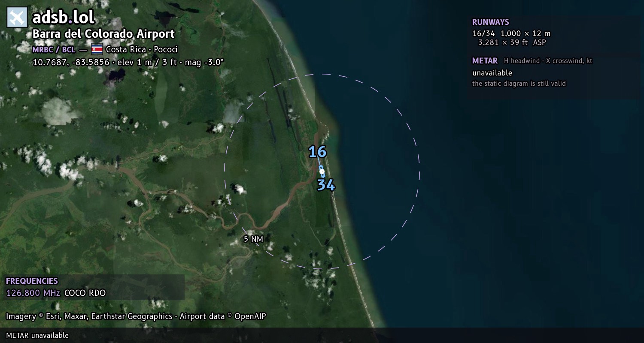Click the "RUNWAYS" panel heading
The width and height of the screenshot is (644, 343).
[491, 22]
